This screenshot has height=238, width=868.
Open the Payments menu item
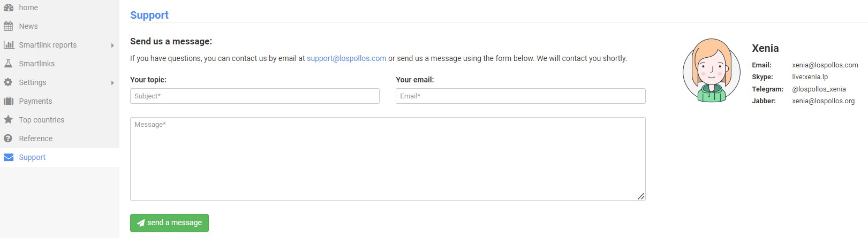pyautogui.click(x=35, y=101)
